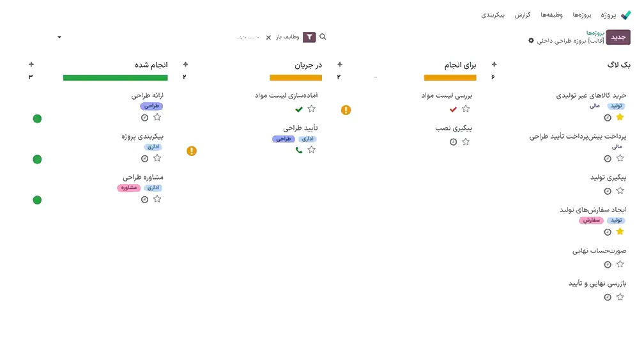Star the 'پیگیری تولید' task
Image resolution: width=644 pixels, height=354 pixels.
(x=620, y=191)
